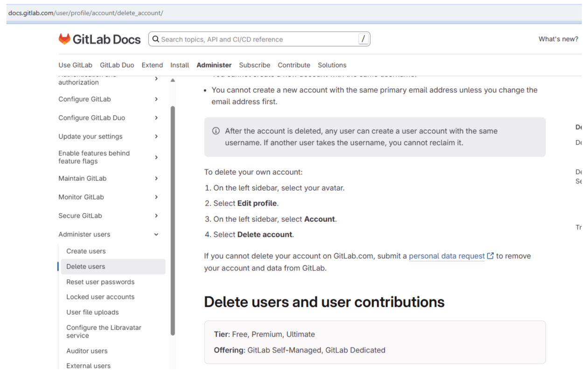Viewport: 588px width, 373px height.
Task: Click the external link icon after personal data request
Action: [x=490, y=256]
